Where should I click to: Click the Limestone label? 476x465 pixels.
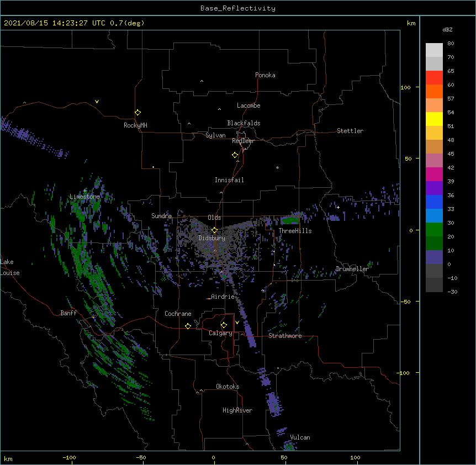(84, 197)
